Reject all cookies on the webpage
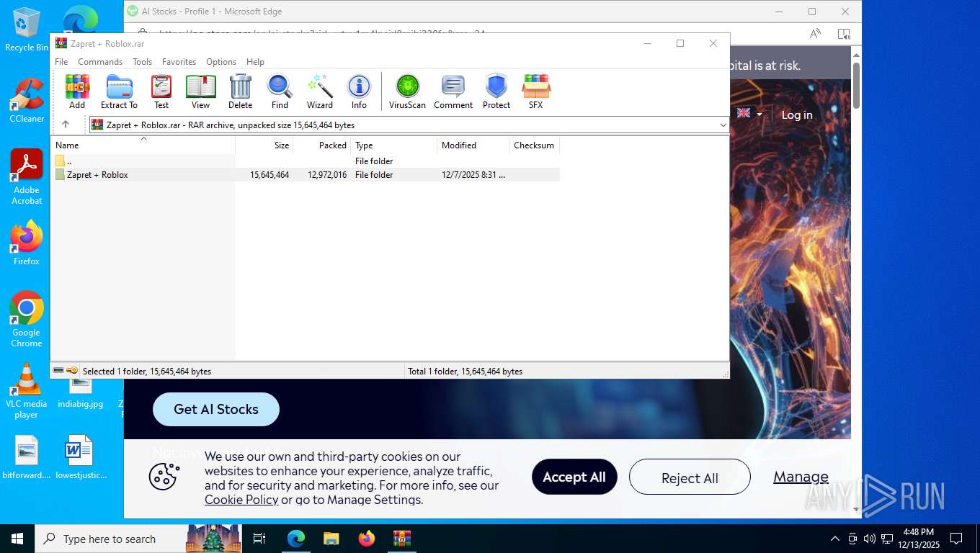Viewport: 980px width, 553px height. point(690,477)
